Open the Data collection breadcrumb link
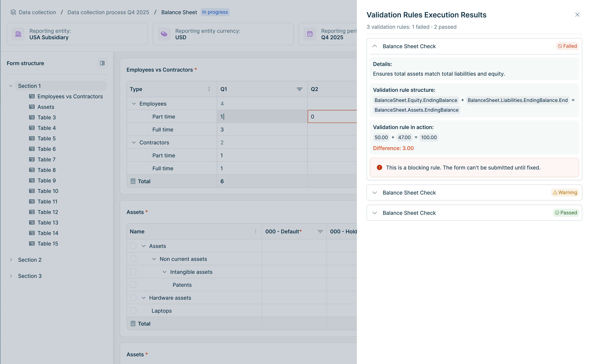Viewport: 592px width, 364px height. coord(37,12)
